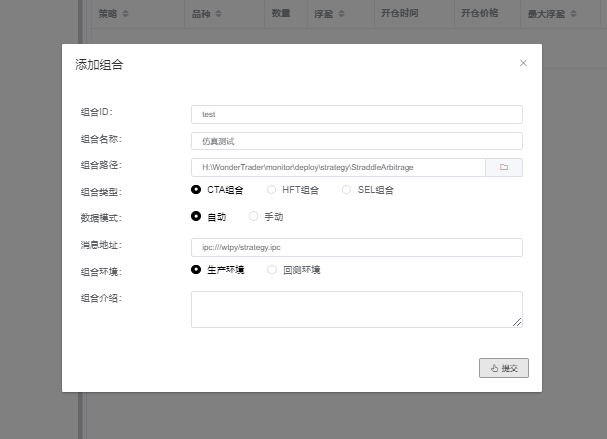Browse for folder next to 组合路径
This screenshot has height=439, width=607.
504,167
